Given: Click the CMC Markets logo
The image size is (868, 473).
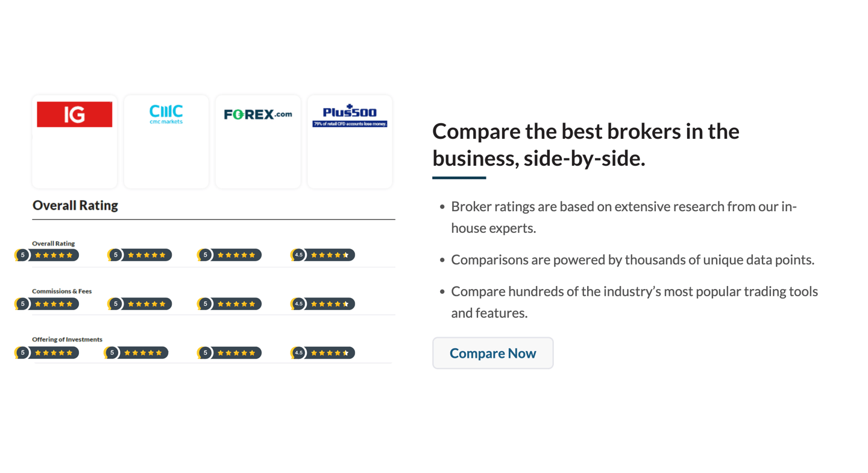Looking at the screenshot, I should 166,114.
